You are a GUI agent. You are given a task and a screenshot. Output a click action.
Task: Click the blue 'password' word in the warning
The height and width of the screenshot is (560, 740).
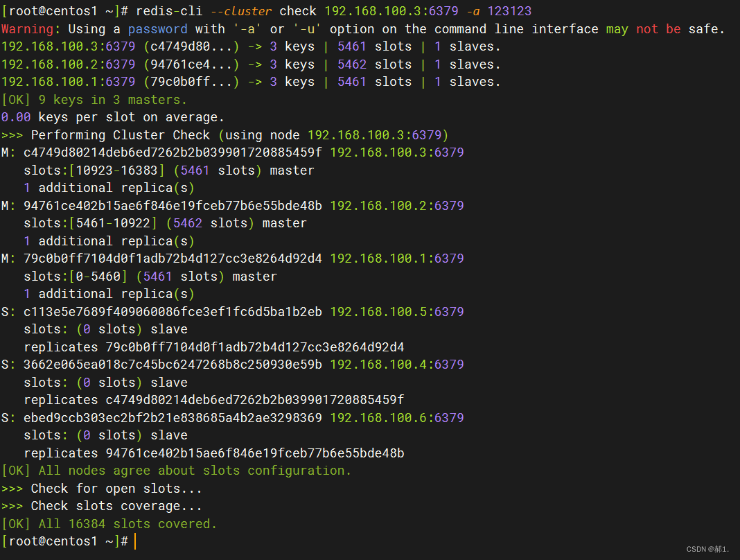point(157,29)
